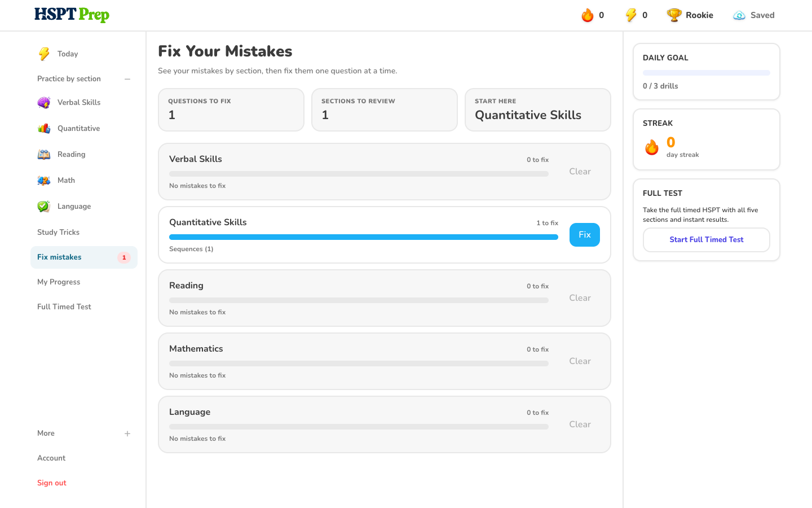
Task: Click the cloud Saved icon
Action: pyautogui.click(x=739, y=15)
